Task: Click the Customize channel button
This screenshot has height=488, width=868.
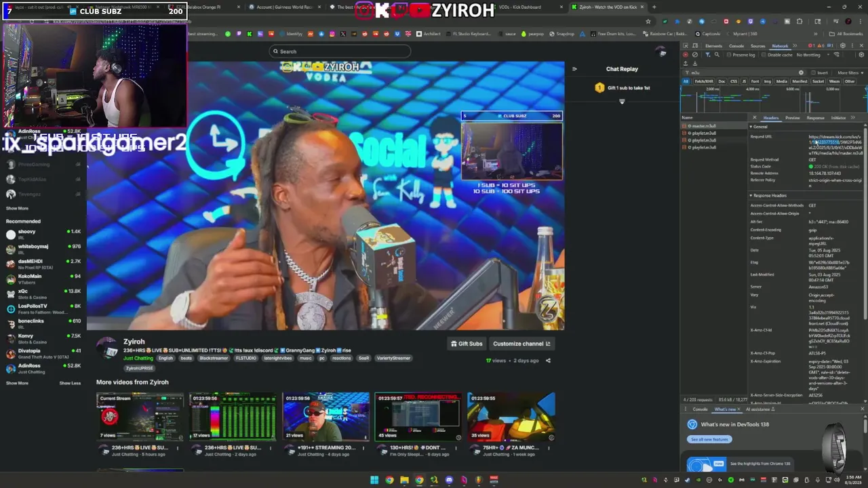Action: [x=521, y=344]
